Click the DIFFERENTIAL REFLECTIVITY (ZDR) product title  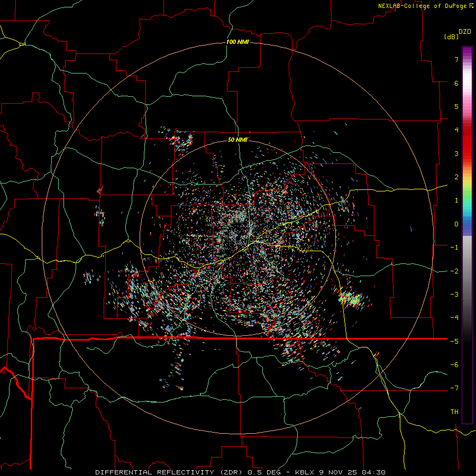[x=168, y=472]
